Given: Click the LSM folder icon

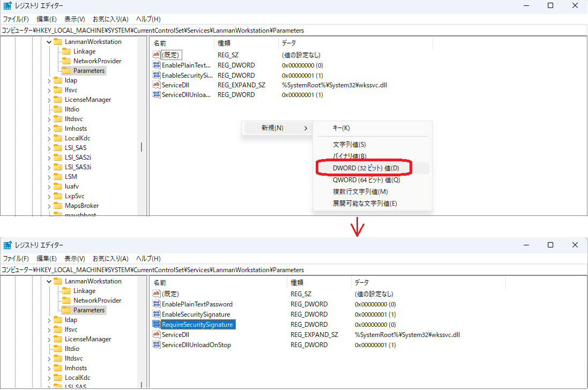Looking at the screenshot, I should 58,177.
